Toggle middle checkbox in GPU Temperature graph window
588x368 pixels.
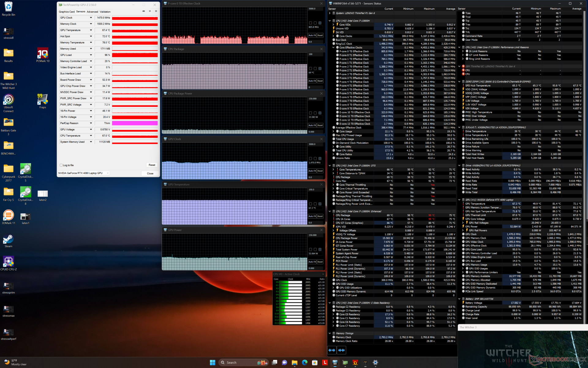point(315,204)
